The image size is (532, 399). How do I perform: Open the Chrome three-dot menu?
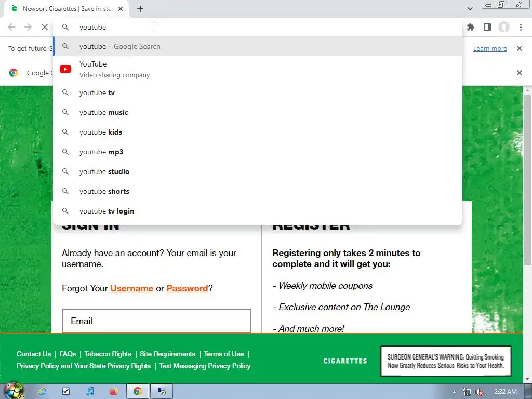521,27
